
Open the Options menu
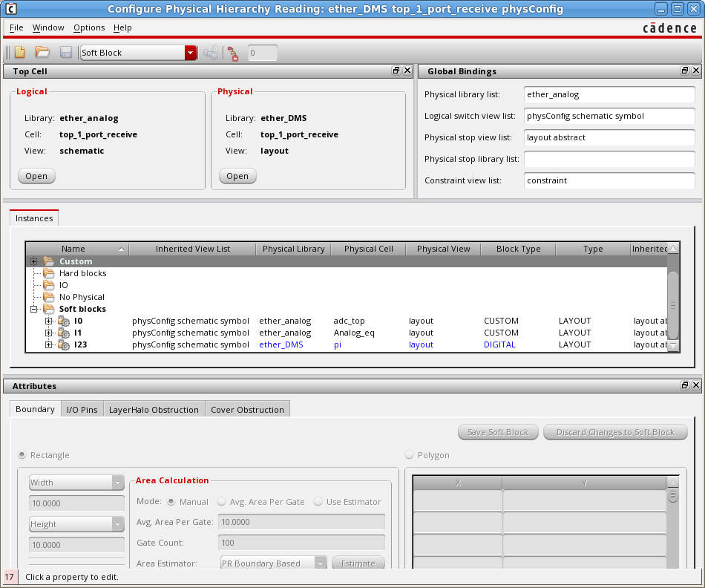pyautogui.click(x=89, y=27)
